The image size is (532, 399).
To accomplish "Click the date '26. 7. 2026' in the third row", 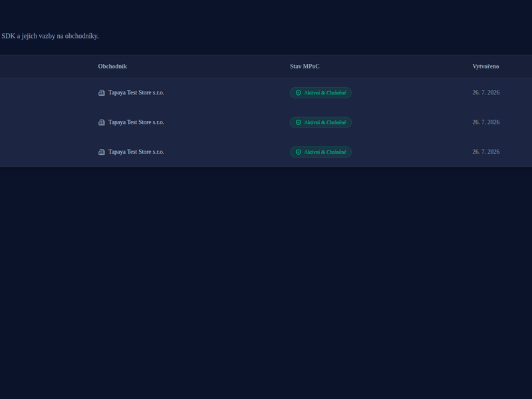I will coord(486,152).
